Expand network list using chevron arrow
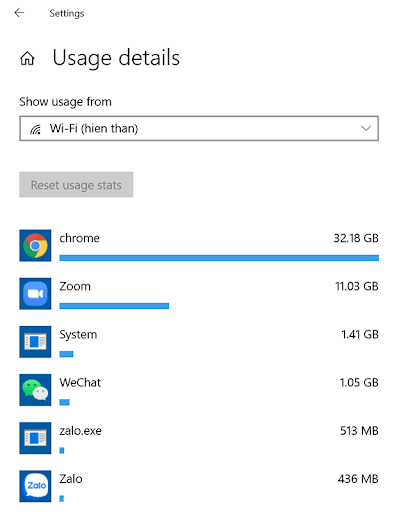 (x=366, y=128)
